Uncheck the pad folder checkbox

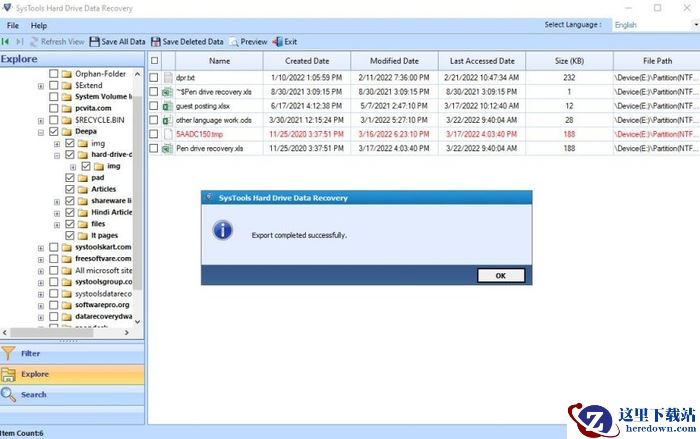click(70, 177)
